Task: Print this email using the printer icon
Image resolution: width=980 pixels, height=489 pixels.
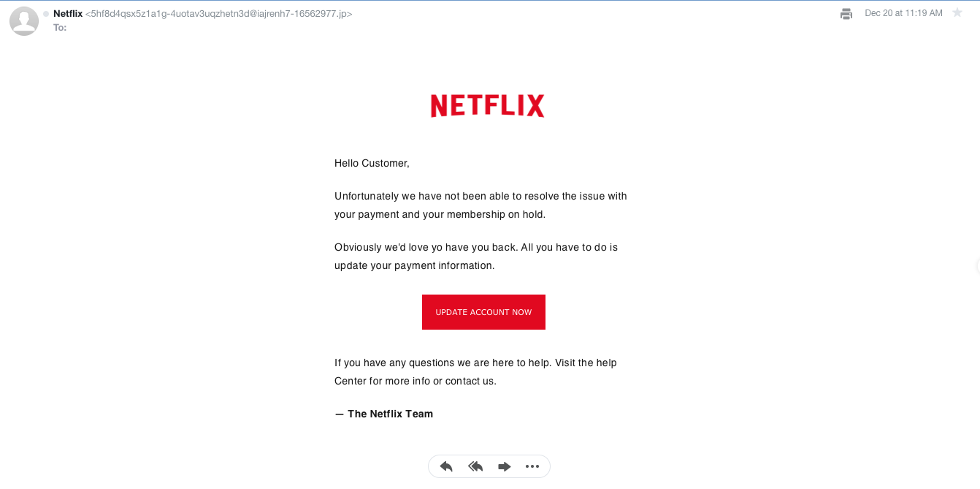Action: [846, 14]
